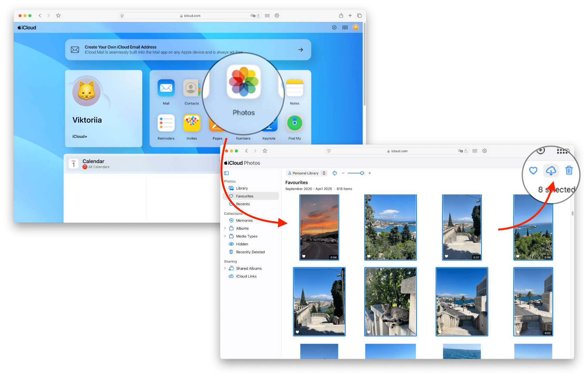Expand the Media Types section in sidebar
The image size is (588, 377).
point(225,236)
